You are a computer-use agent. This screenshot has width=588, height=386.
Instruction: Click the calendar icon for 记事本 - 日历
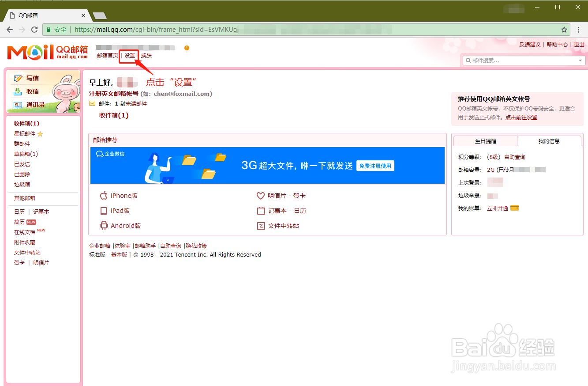261,211
